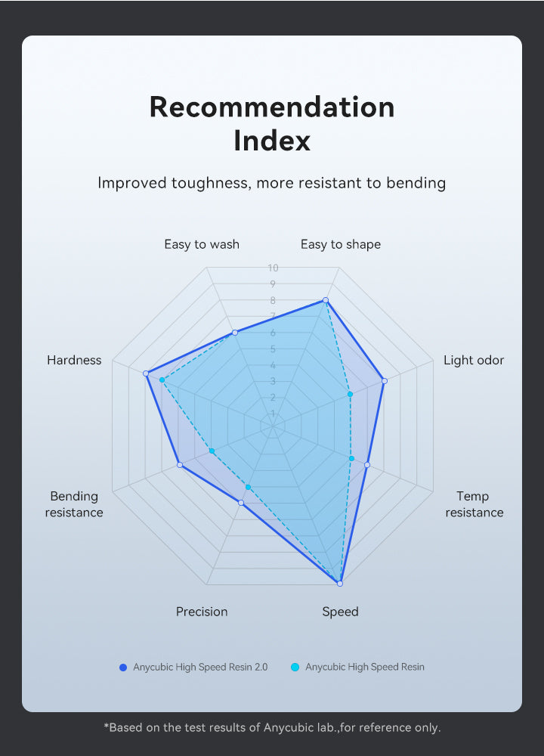Click the blue Anycubic High Speed Resin 2.0 legend dot

pos(123,667)
